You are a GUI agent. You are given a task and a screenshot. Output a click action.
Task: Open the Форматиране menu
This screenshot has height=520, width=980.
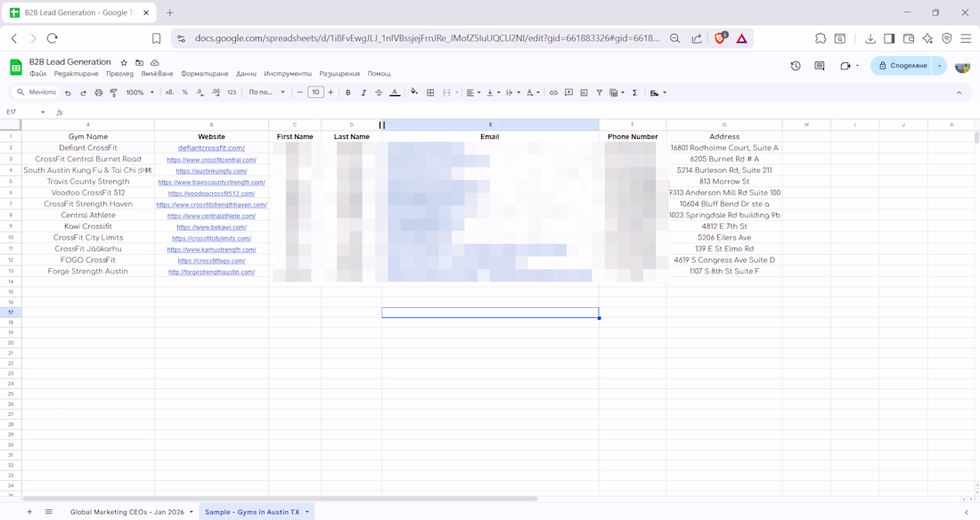coord(204,74)
